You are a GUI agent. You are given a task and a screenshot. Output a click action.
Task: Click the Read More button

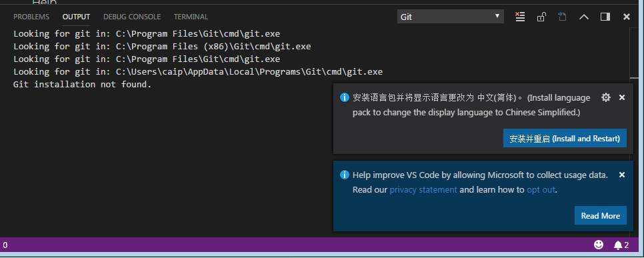tap(601, 216)
